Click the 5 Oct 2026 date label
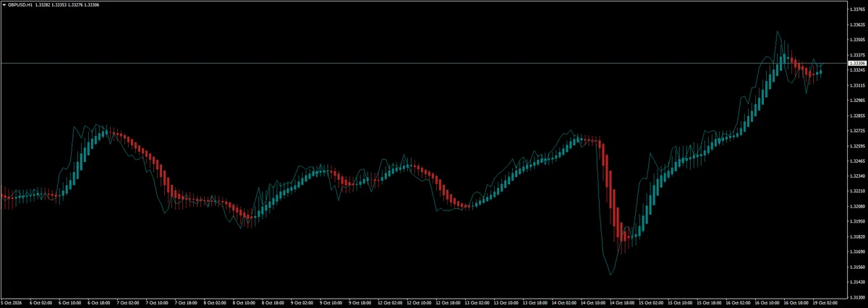This screenshot has height=308, width=868. (12, 303)
